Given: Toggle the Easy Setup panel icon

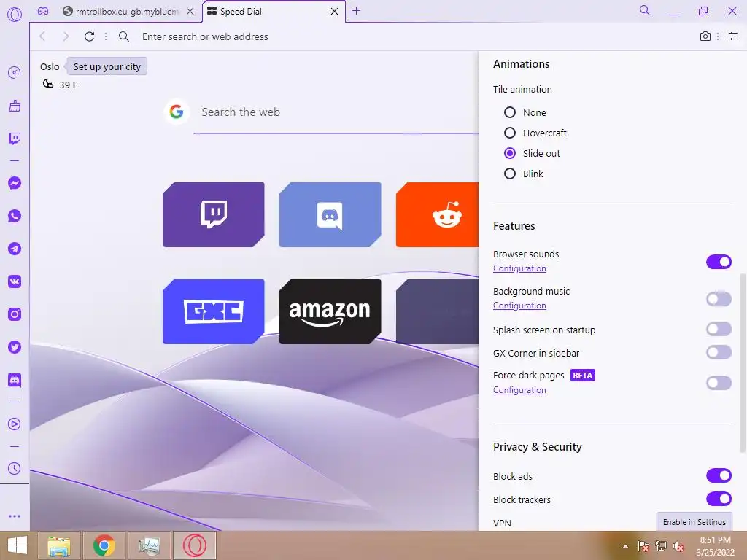Looking at the screenshot, I should (733, 36).
